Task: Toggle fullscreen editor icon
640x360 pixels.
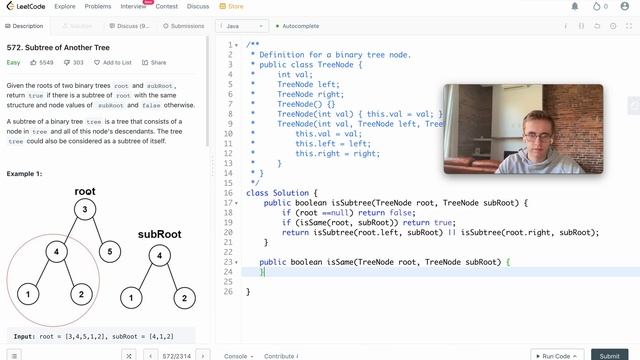Action: click(x=629, y=26)
